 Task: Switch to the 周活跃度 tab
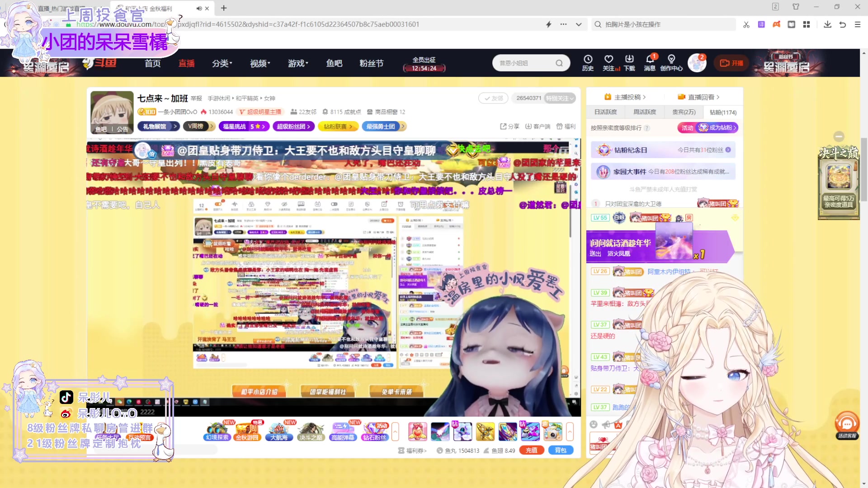[645, 112]
